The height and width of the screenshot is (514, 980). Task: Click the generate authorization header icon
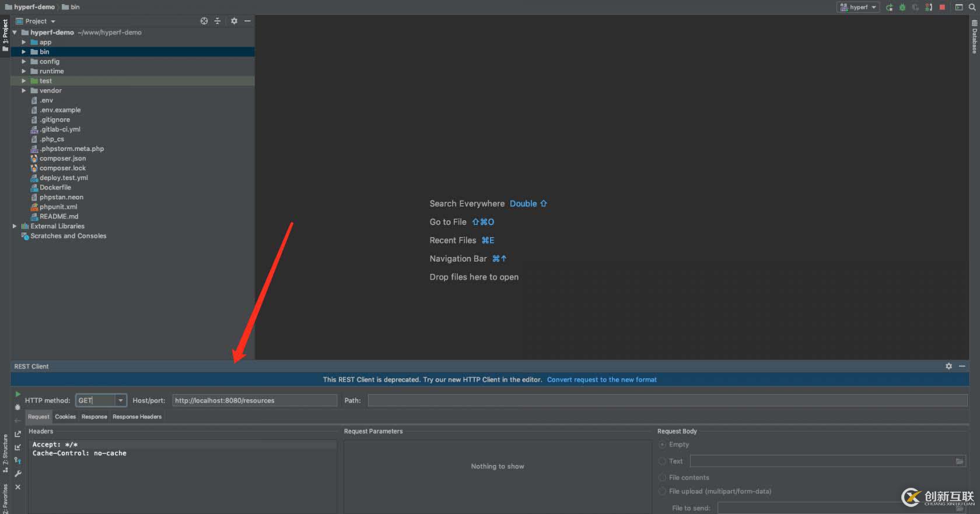pyautogui.click(x=17, y=460)
